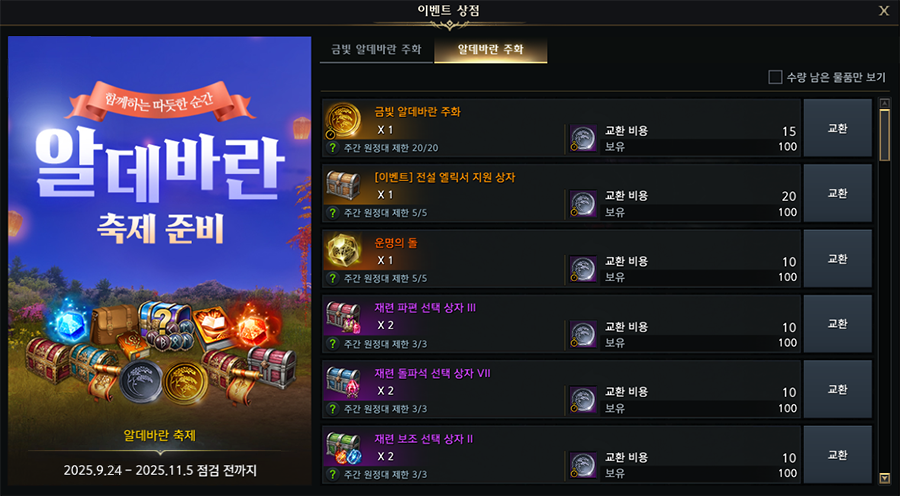Click the 금빛 알데바란 주화 gold coin icon
This screenshot has height=496, width=900.
343,120
